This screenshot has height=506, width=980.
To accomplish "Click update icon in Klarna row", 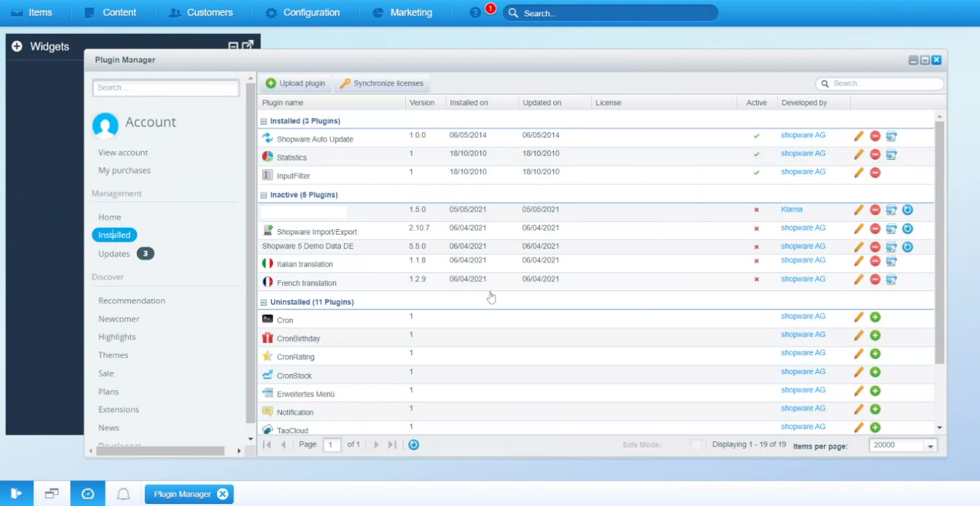I will (907, 210).
